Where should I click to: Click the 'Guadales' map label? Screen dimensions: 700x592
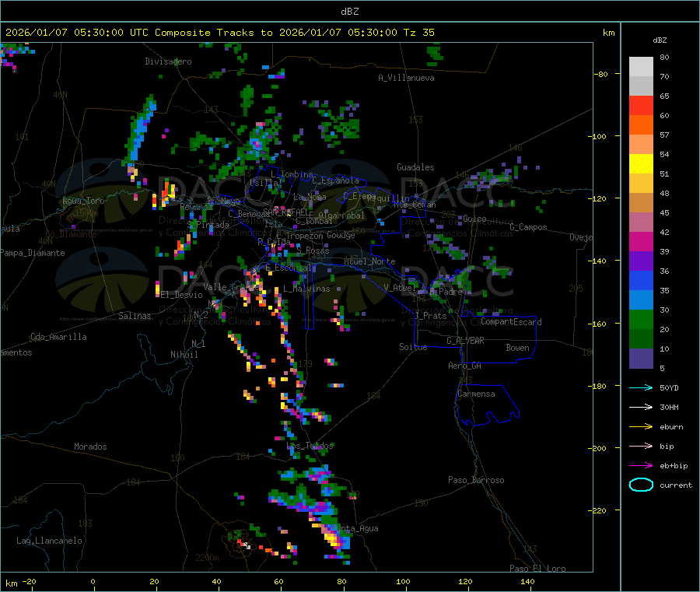point(415,167)
